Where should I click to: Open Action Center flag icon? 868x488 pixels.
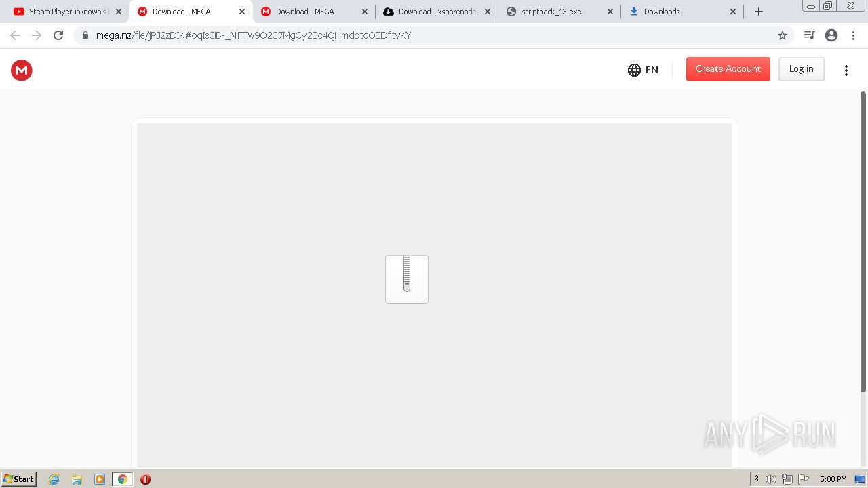pyautogui.click(x=804, y=479)
